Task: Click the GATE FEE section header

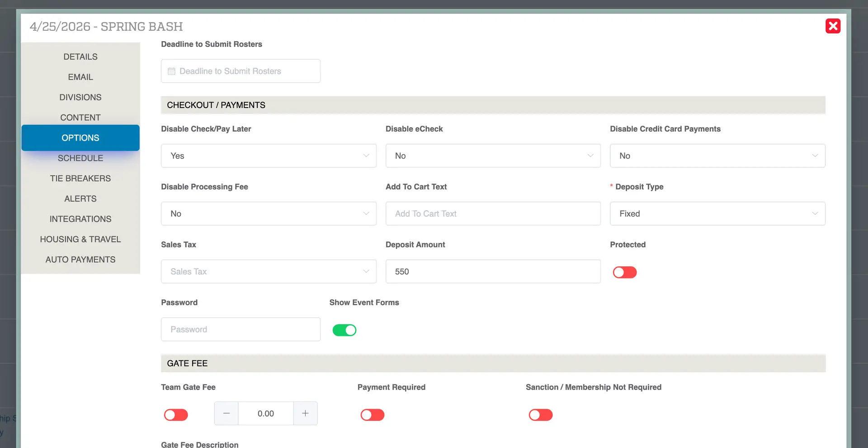Action: (x=493, y=363)
